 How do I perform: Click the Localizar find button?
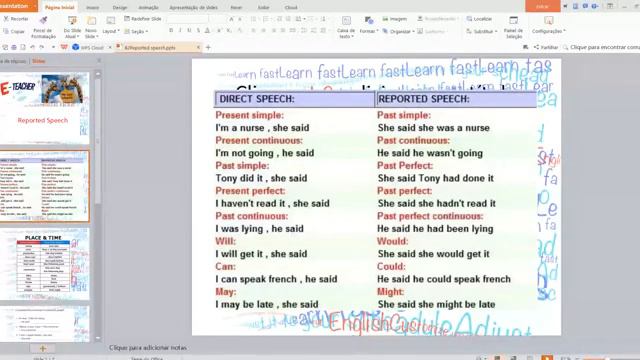tap(480, 19)
